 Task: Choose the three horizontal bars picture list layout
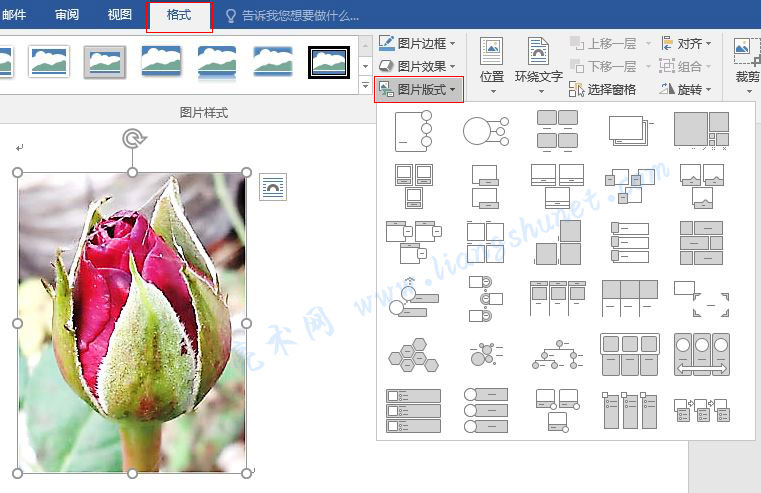click(414, 410)
